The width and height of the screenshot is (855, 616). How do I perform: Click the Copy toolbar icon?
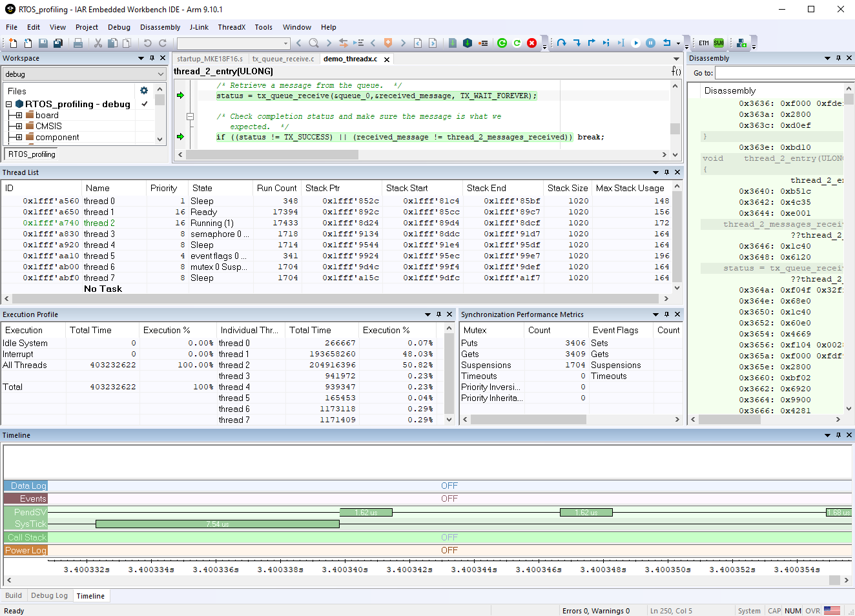[112, 43]
